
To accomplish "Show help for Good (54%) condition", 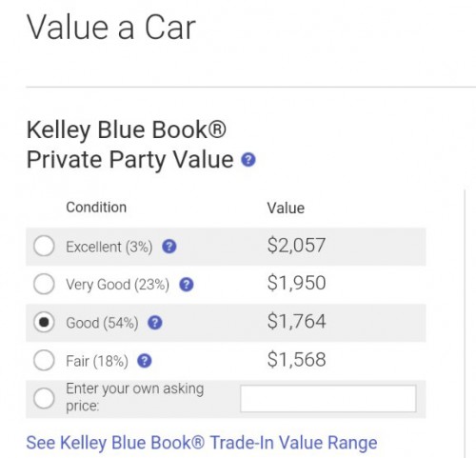I will coord(155,323).
